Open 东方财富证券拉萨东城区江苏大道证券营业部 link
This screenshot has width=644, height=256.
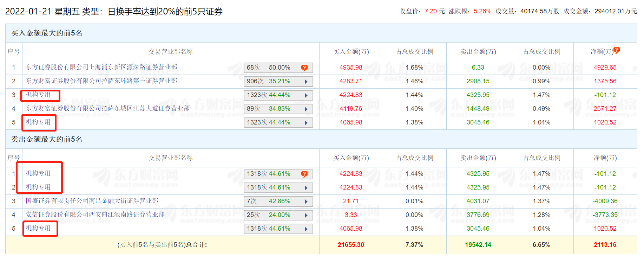pos(108,108)
